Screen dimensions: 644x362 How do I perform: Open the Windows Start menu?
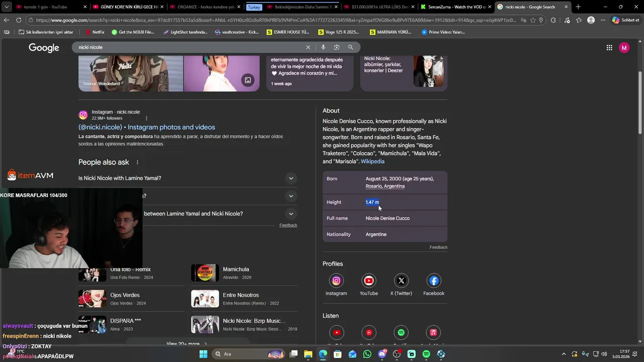pyautogui.click(x=203, y=354)
